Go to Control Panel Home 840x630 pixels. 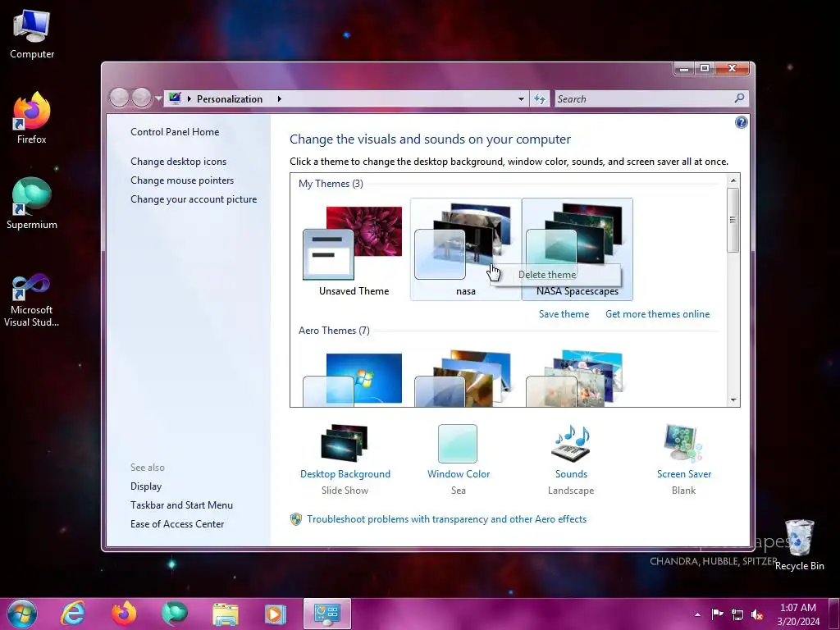[175, 132]
